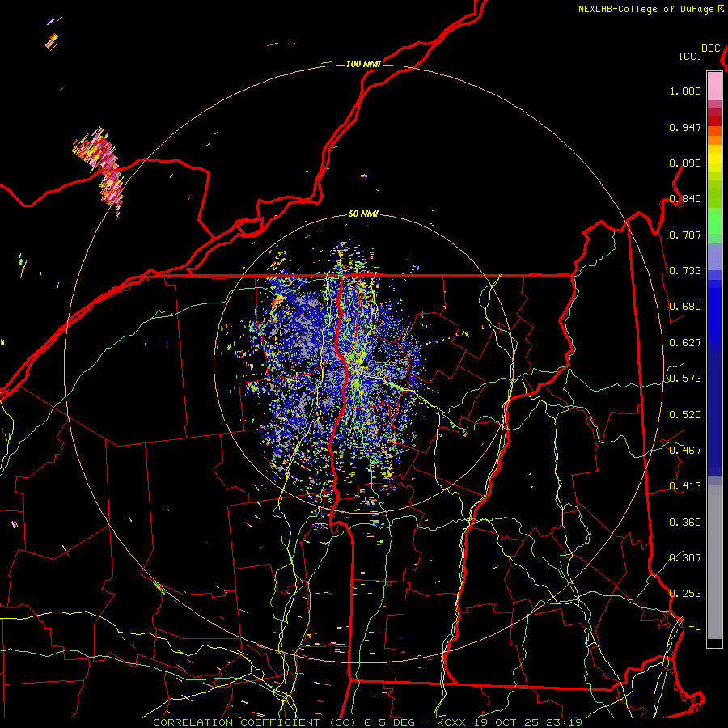Select the 0.787 legend value
728x728 pixels.
tap(685, 235)
